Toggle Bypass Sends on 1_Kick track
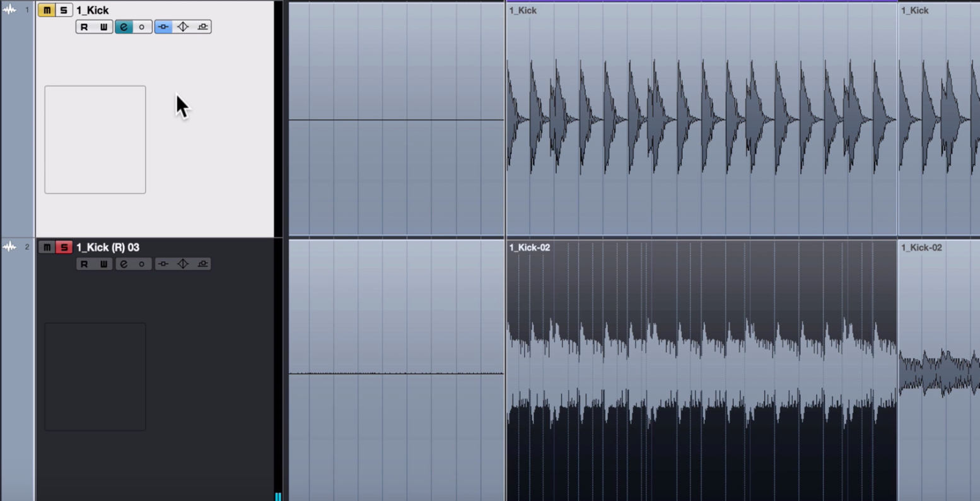This screenshot has width=980, height=501. 202,27
